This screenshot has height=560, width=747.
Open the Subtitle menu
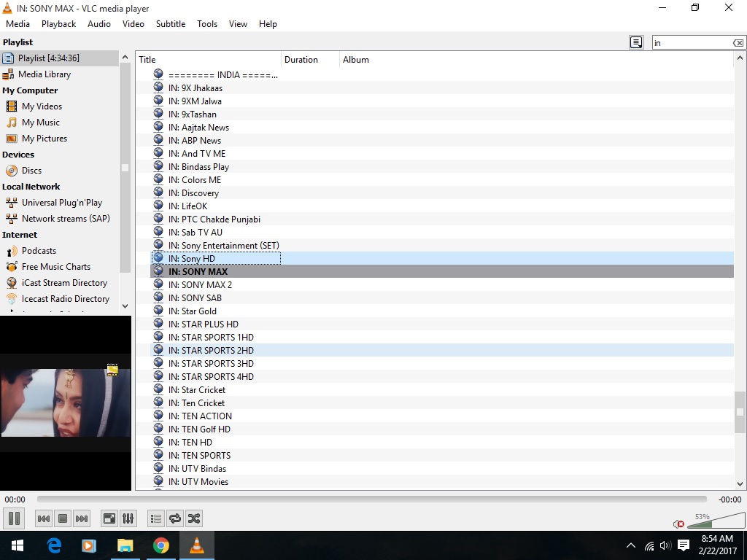pos(171,24)
